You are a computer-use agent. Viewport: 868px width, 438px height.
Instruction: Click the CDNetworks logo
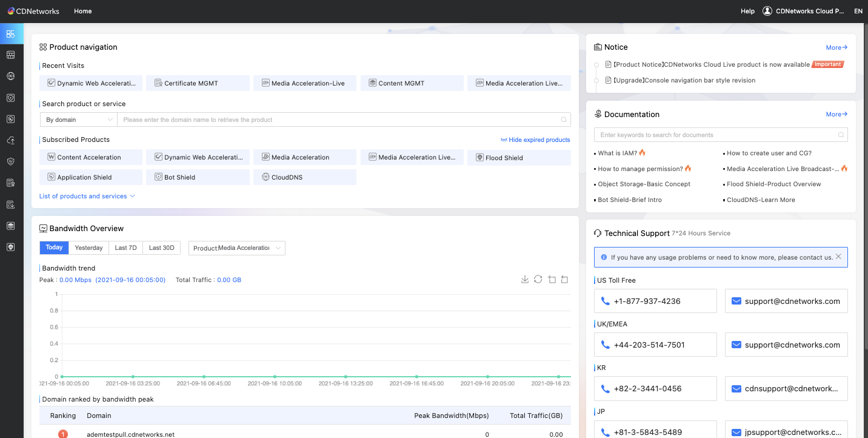33,11
